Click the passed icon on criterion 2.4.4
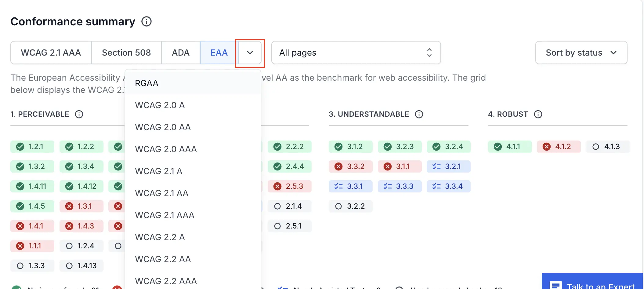The height and width of the screenshot is (289, 644). click(278, 166)
